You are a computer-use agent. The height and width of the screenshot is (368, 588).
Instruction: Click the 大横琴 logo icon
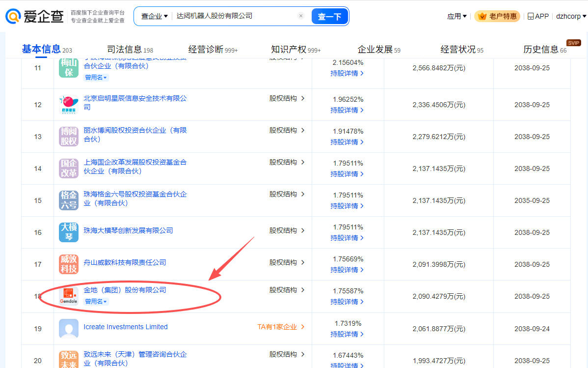69,232
